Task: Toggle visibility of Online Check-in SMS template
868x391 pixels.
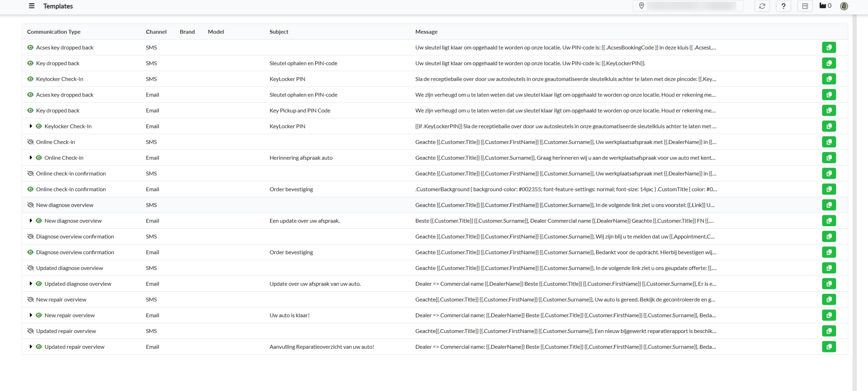Action: (30, 142)
